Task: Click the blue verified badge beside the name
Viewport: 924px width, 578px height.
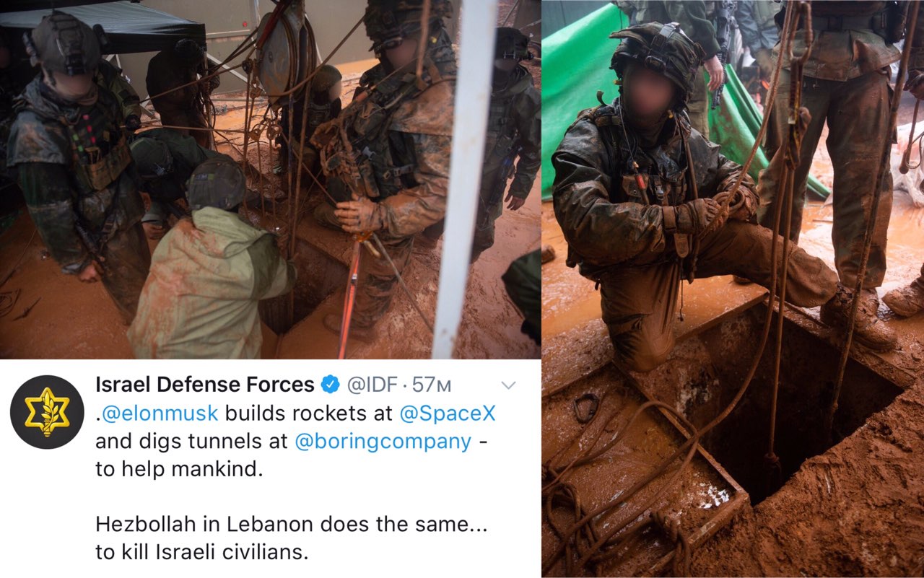Action: pyautogui.click(x=331, y=385)
